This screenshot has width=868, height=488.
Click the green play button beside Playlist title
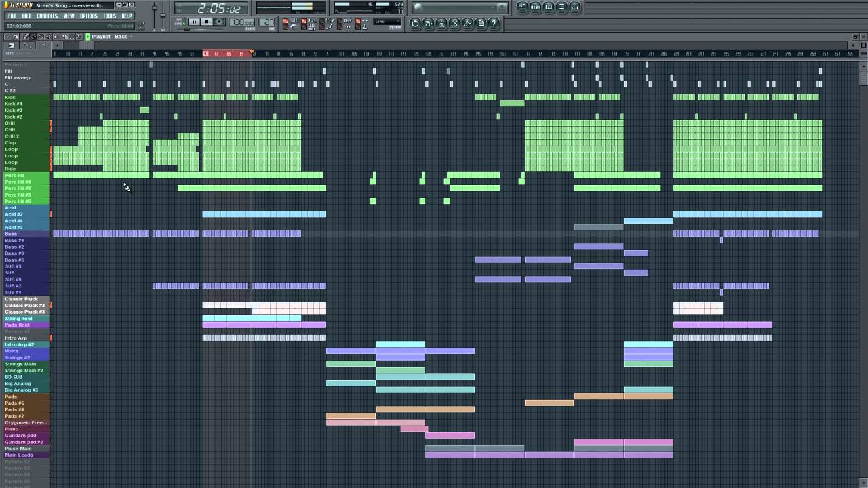[x=88, y=37]
